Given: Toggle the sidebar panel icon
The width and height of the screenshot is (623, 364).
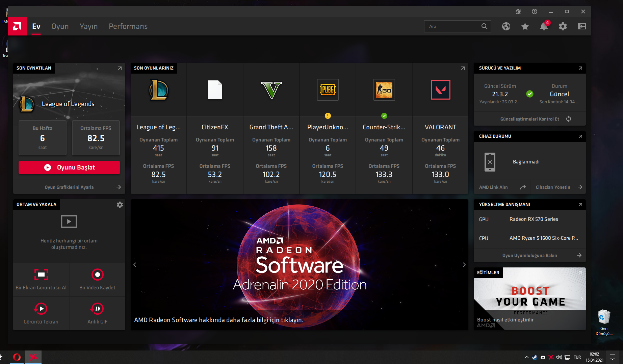Looking at the screenshot, I should (x=582, y=26).
